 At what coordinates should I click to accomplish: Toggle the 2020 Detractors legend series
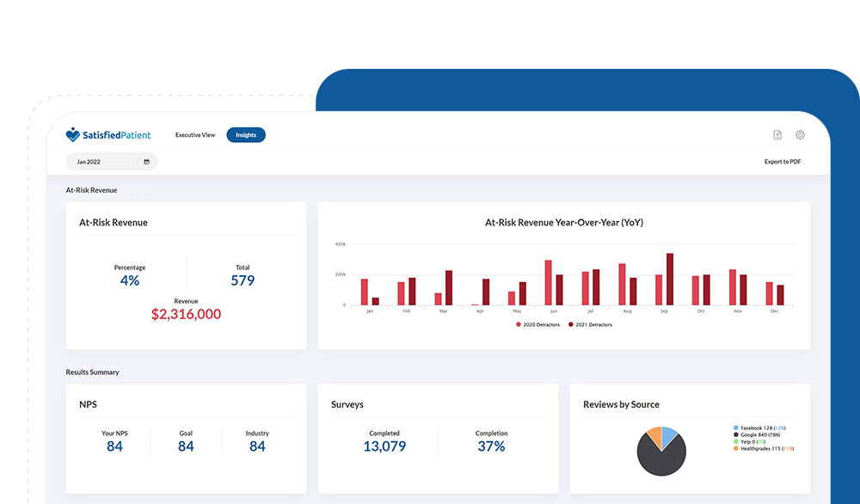538,325
